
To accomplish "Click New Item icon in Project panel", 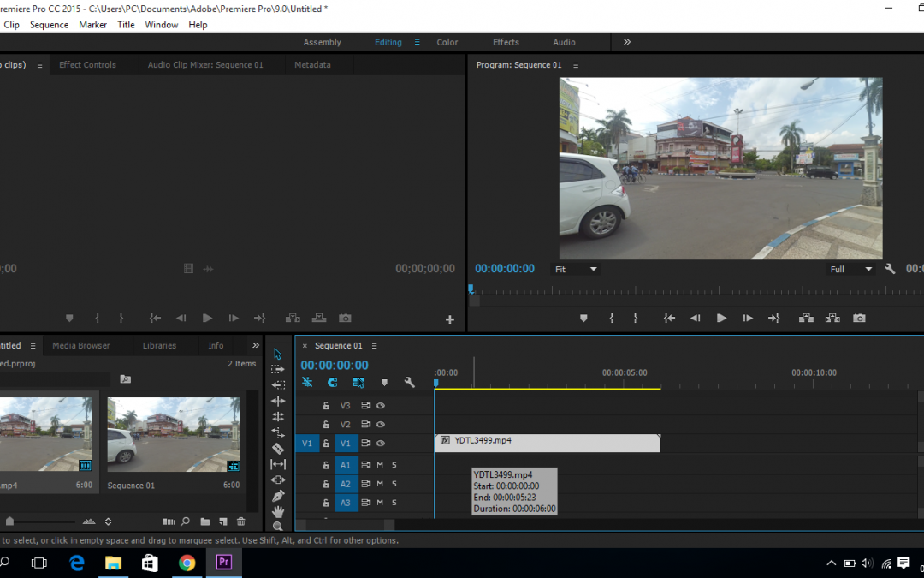I will pyautogui.click(x=222, y=521).
